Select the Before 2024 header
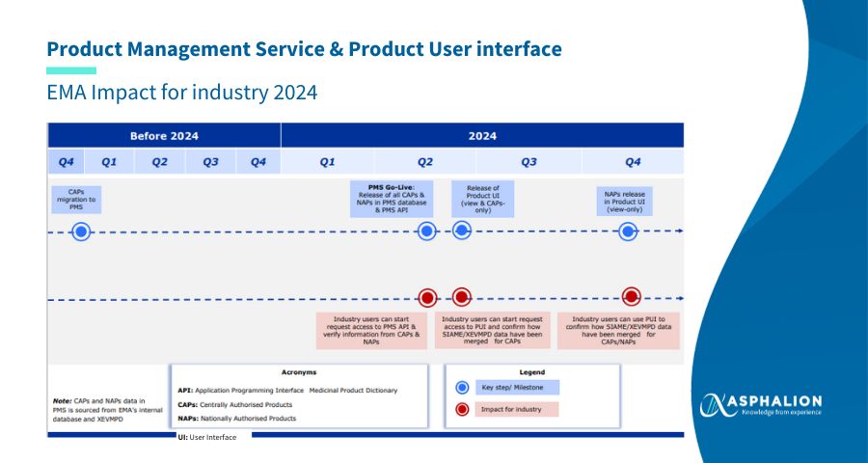Image resolution: width=868 pixels, height=463 pixels. click(164, 136)
